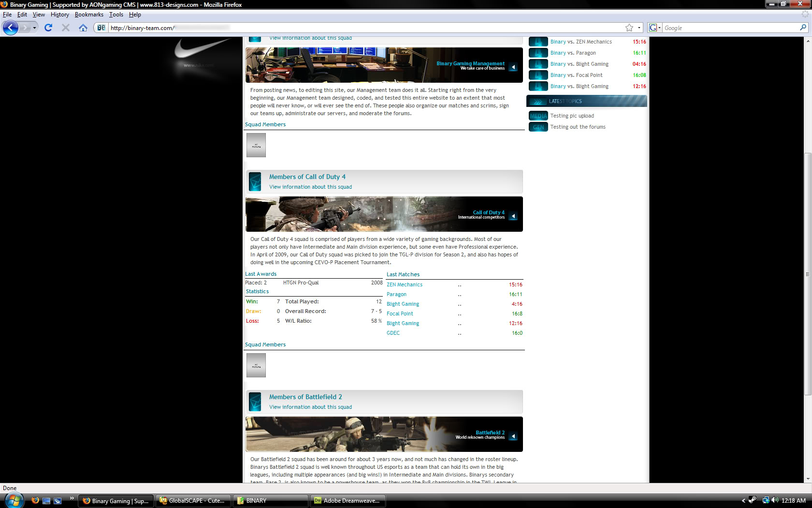Bookmark this page with the star icon
This screenshot has height=508, width=812.
(629, 28)
